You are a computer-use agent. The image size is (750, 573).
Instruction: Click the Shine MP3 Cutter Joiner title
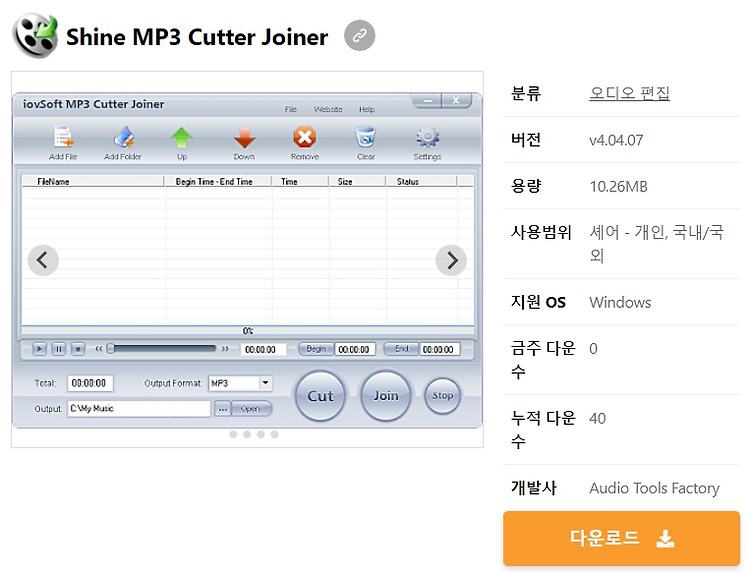(x=197, y=37)
